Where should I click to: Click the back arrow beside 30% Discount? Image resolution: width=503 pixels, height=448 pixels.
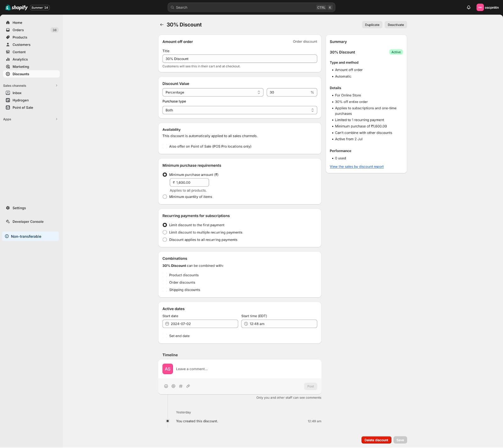(x=162, y=25)
